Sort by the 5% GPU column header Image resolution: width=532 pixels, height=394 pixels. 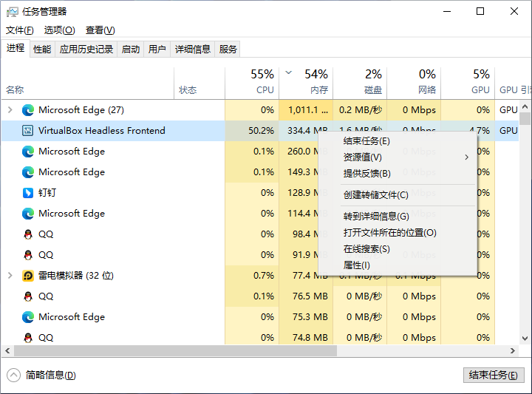(x=468, y=84)
